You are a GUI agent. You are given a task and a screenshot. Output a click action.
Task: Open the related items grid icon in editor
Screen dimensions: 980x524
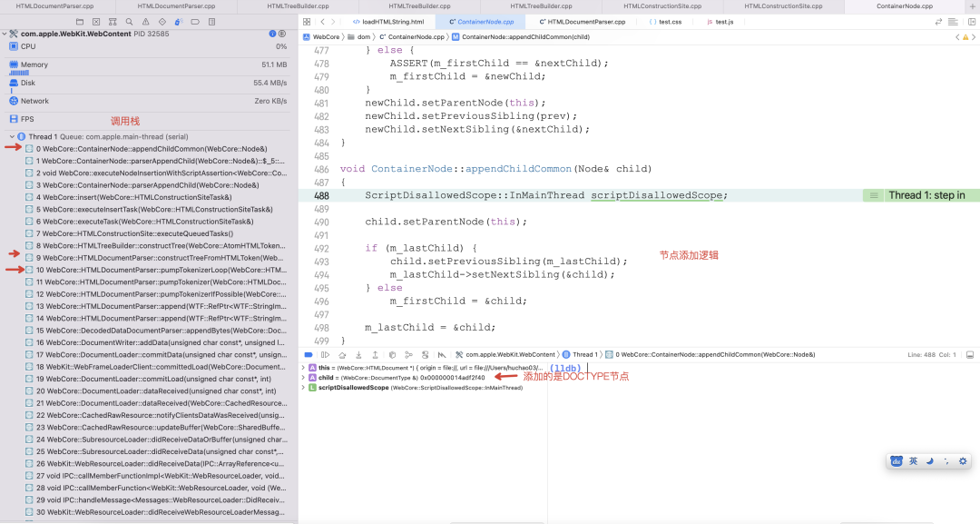click(307, 22)
